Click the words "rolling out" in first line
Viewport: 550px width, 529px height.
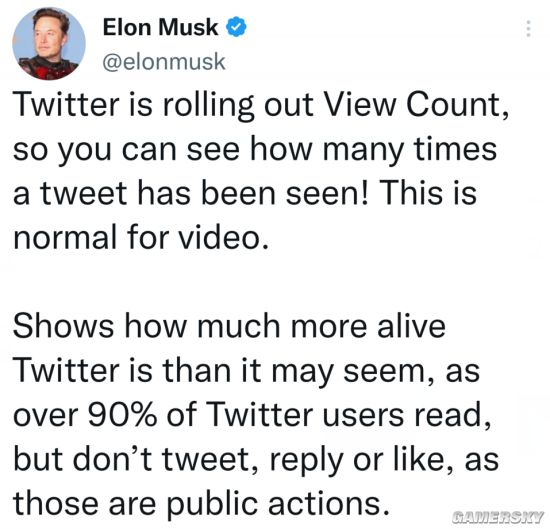pos(238,104)
